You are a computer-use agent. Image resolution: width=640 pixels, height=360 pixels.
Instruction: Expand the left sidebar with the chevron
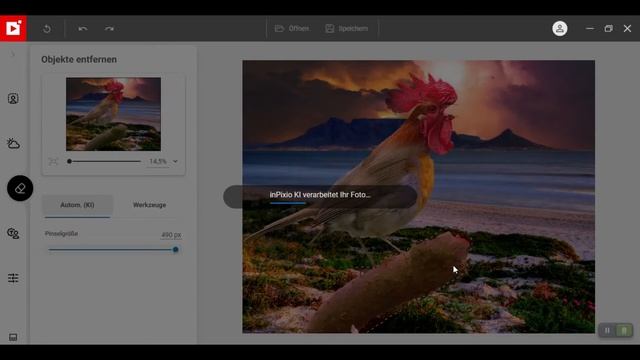tap(13, 54)
